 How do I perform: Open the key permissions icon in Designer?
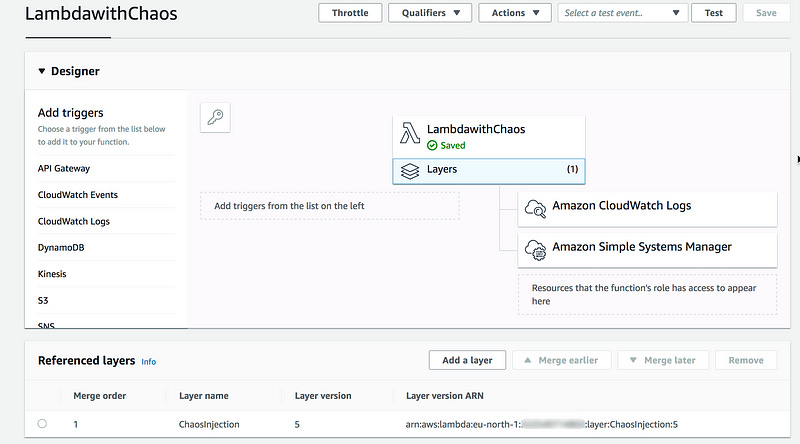(215, 117)
